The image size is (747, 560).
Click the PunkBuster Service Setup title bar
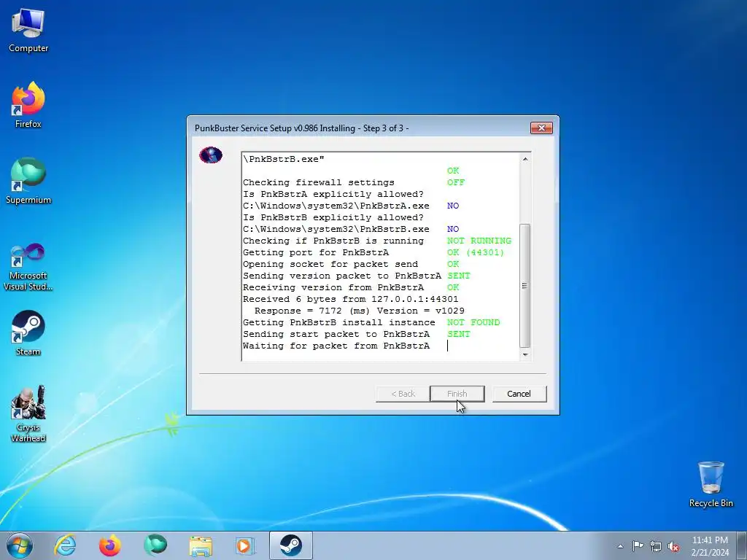point(357,128)
